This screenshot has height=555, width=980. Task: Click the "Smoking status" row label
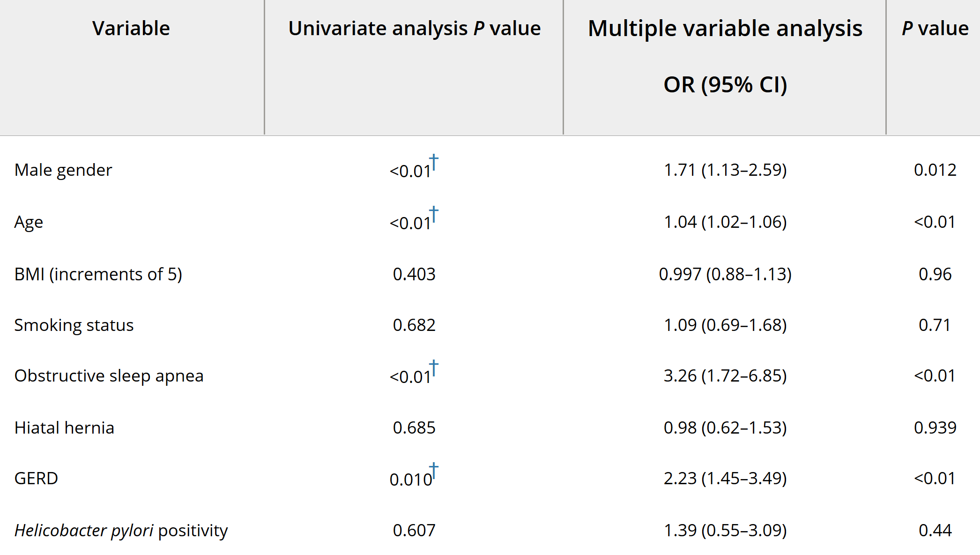(74, 325)
